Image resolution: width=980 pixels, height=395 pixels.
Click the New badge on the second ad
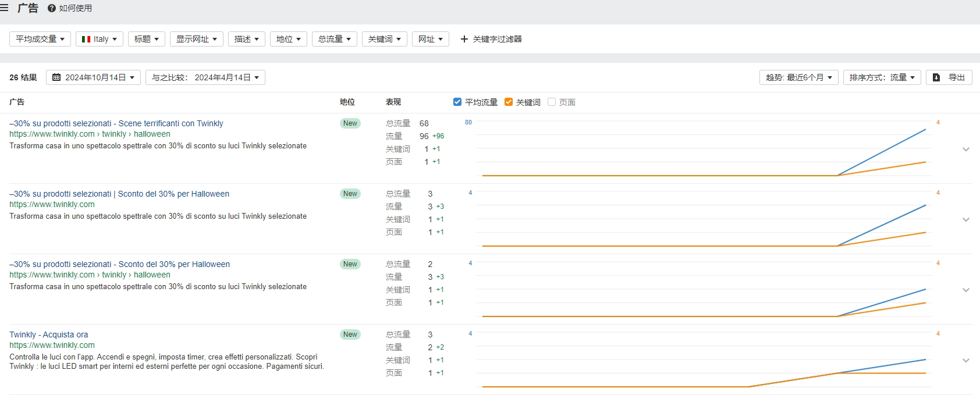click(x=350, y=194)
